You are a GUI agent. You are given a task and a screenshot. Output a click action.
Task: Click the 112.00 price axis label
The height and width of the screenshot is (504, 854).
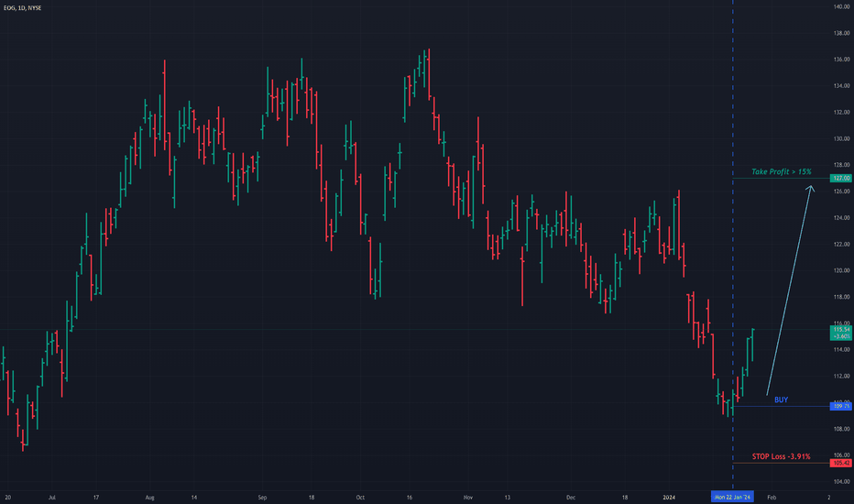pyautogui.click(x=841, y=376)
